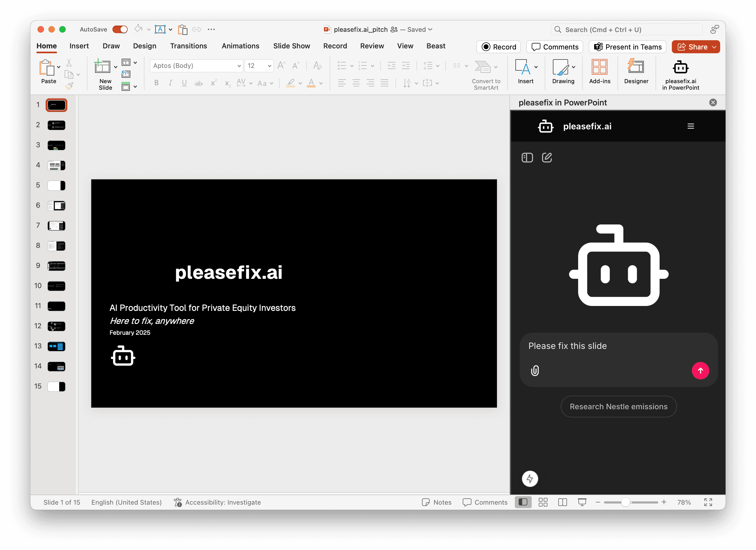Toggle Superscript formatting
The width and height of the screenshot is (756, 550).
pos(213,83)
